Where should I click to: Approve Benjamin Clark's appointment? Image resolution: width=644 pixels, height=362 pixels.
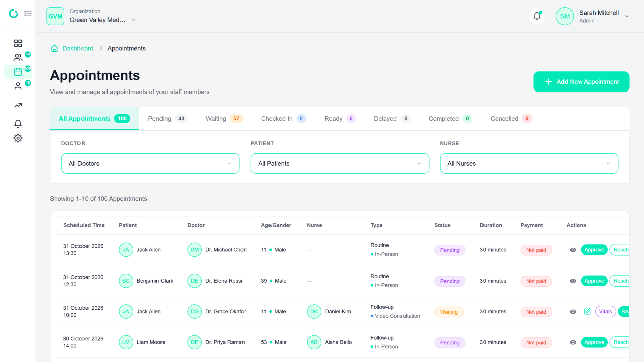point(594,281)
